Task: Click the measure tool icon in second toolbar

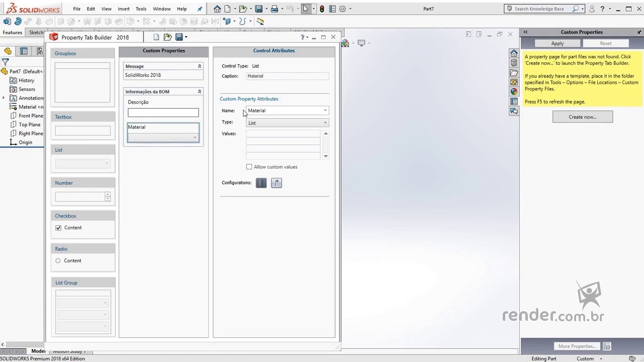Action: click(260, 21)
